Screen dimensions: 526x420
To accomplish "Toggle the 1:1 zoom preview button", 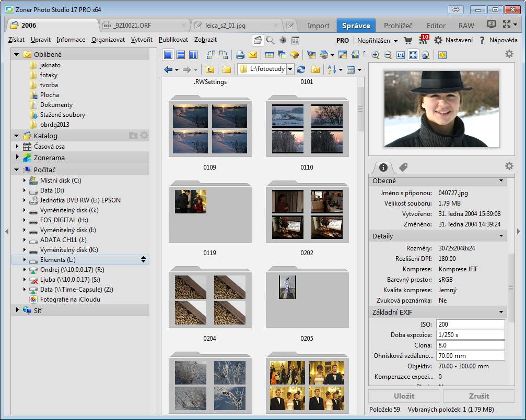I will coord(400,55).
